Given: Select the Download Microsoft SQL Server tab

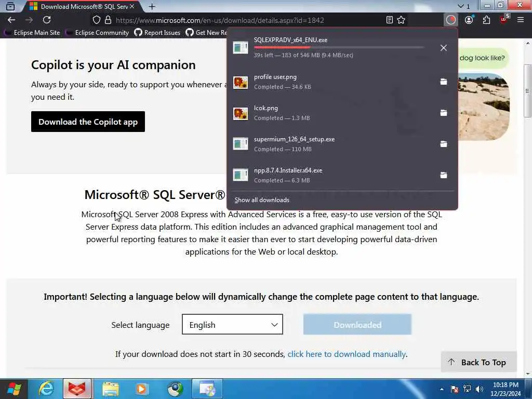Looking at the screenshot, I should pyautogui.click(x=82, y=6).
